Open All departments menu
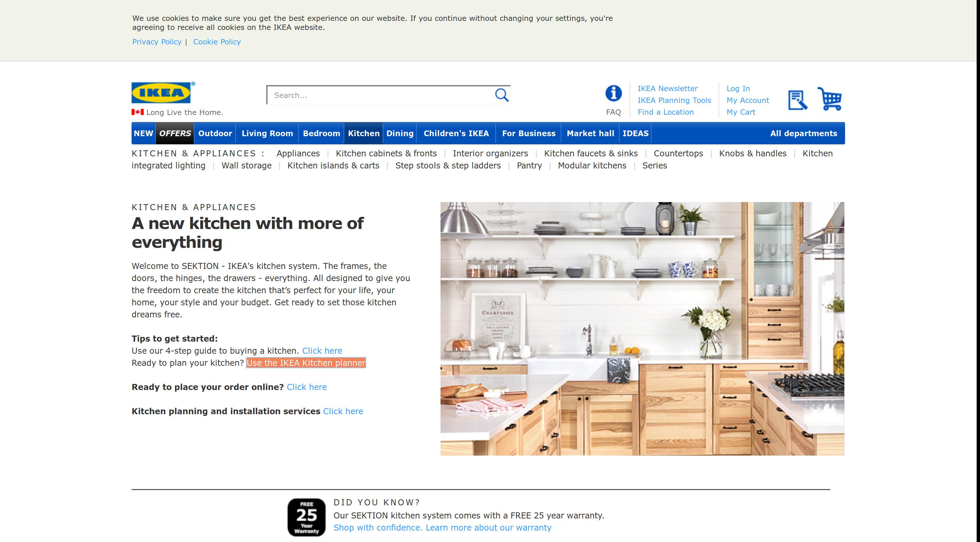This screenshot has height=542, width=980. pos(803,133)
